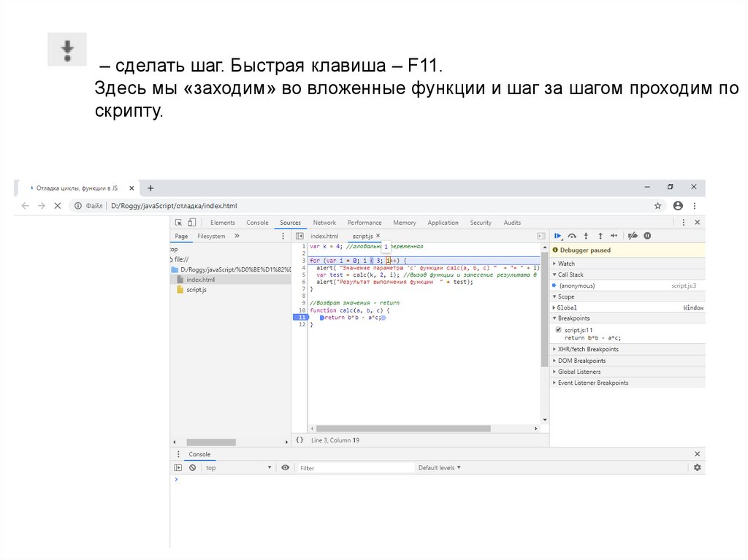The image size is (748, 560).
Task: Uncheck the script.js:11 breakpoint checkbox
Action: point(559,330)
